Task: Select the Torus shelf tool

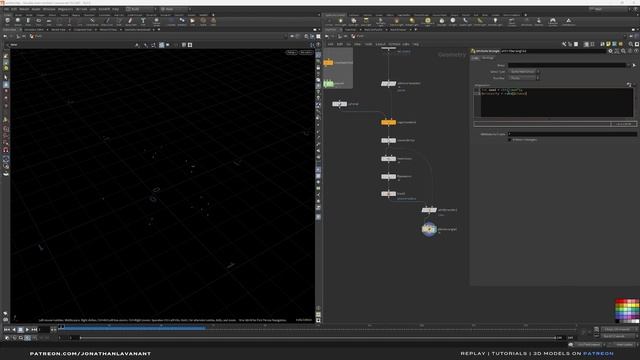Action: [38, 21]
